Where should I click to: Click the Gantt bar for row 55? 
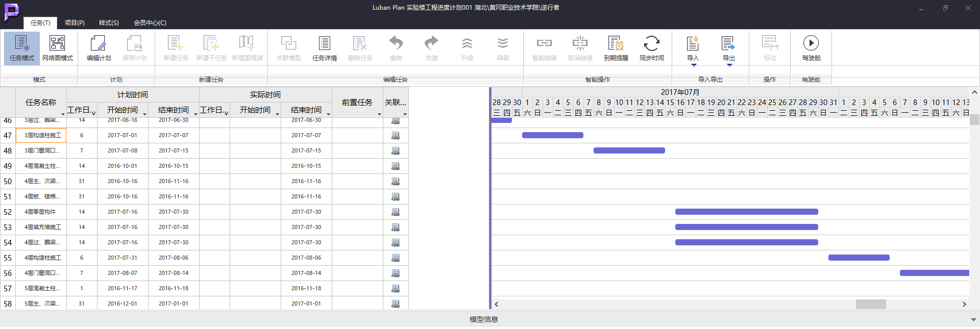[859, 258]
